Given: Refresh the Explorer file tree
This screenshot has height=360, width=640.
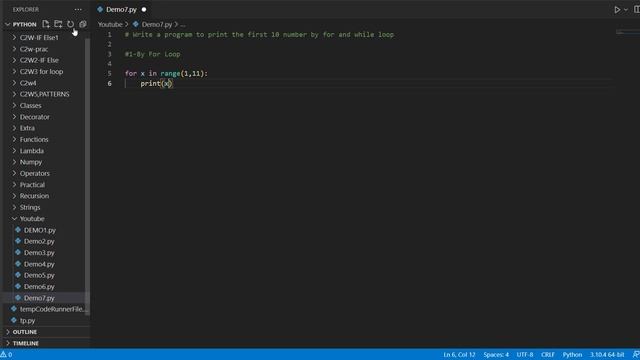Looking at the screenshot, I should pos(71,24).
